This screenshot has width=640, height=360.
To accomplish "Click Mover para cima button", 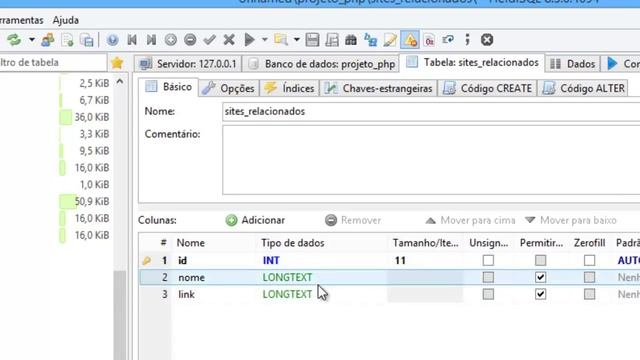I will [x=470, y=220].
